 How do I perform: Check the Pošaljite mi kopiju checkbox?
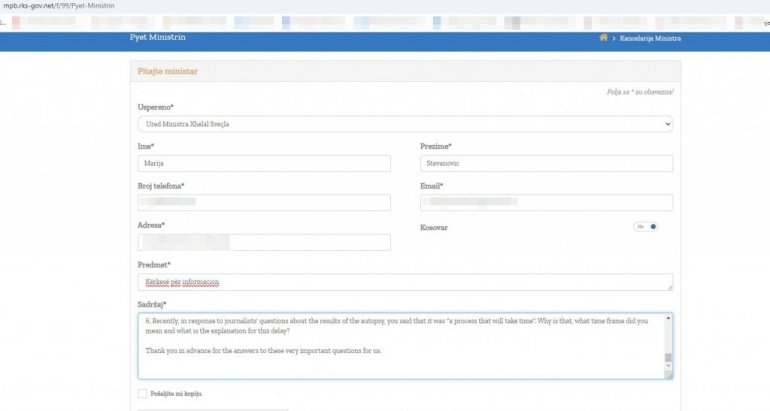tap(143, 394)
